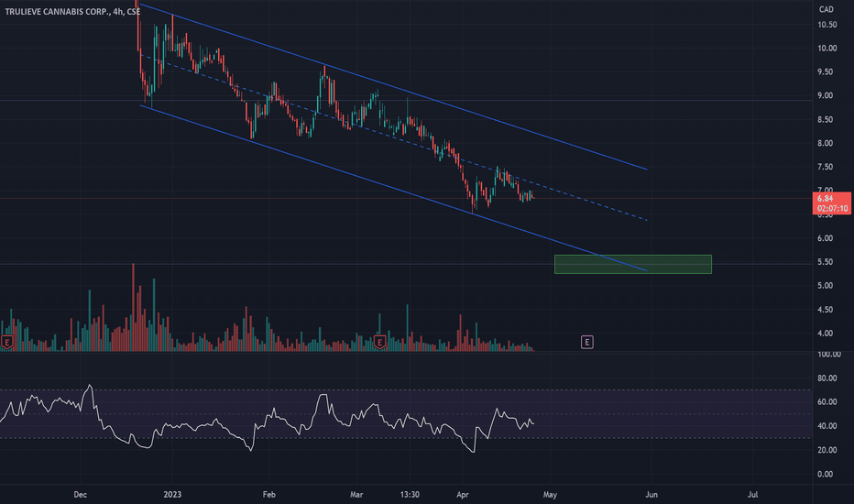Image resolution: width=854 pixels, height=504 pixels.
Task: Click the 60.00 RSI axis label
Action: (827, 402)
